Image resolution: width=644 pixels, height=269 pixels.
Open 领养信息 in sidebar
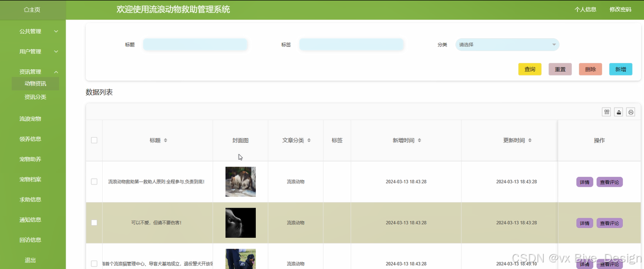coord(30,139)
